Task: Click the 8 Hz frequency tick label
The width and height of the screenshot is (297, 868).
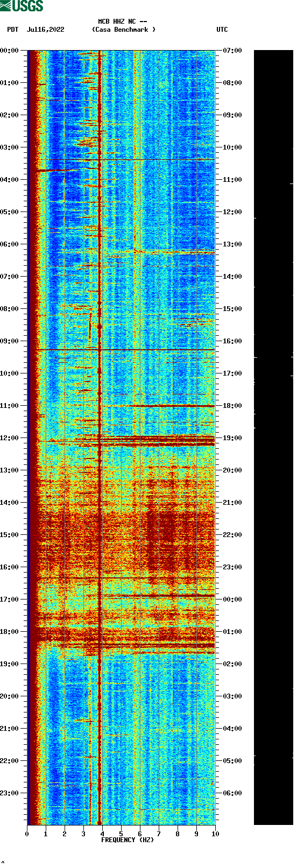Action: tap(178, 834)
